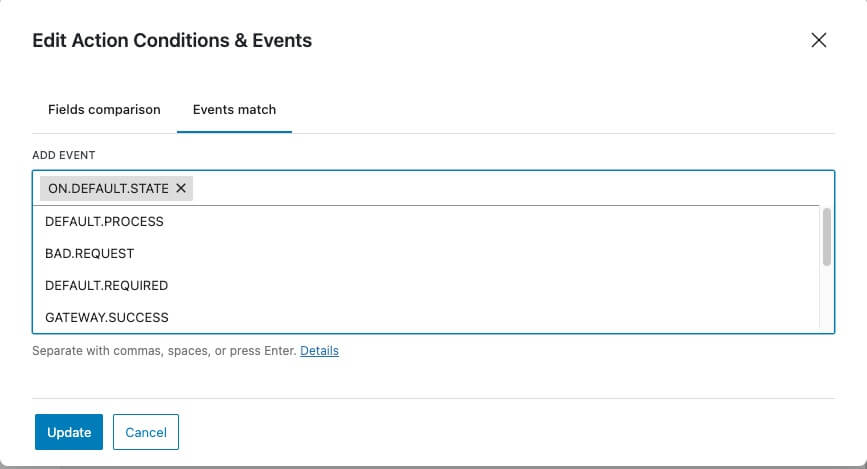Select the Events match tab
Viewport: 867px width, 469px height.
pyautogui.click(x=234, y=109)
